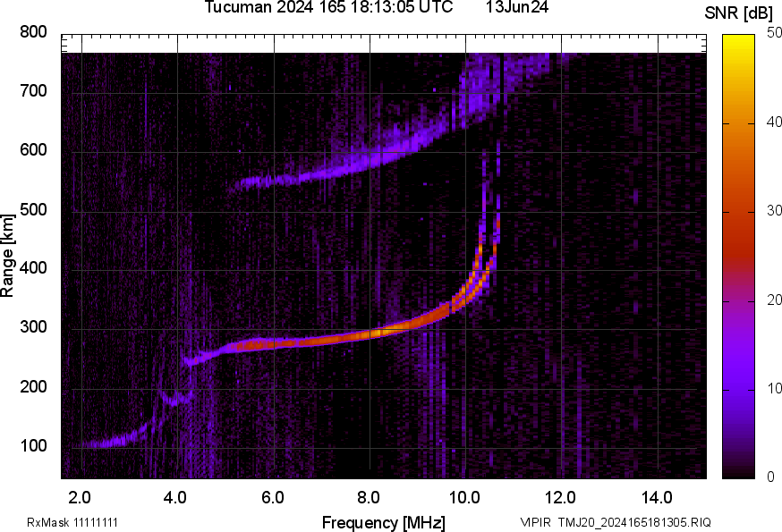Click the frequency tick label '14.0'

click(657, 497)
